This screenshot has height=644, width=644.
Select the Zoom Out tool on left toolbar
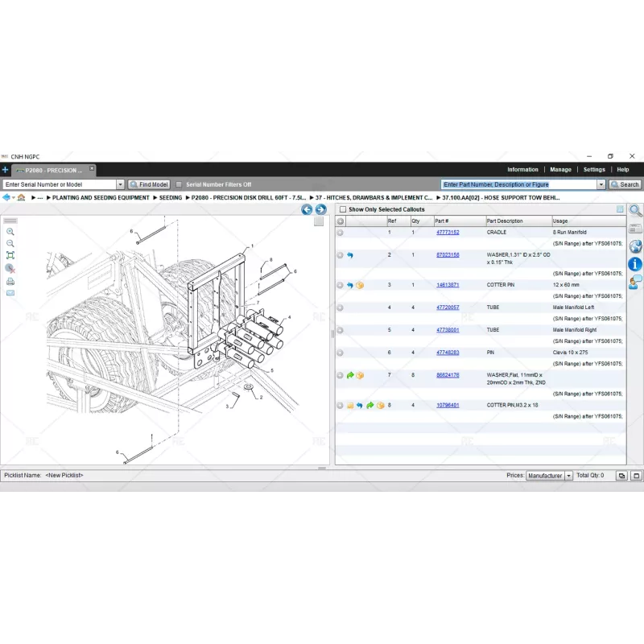click(10, 243)
